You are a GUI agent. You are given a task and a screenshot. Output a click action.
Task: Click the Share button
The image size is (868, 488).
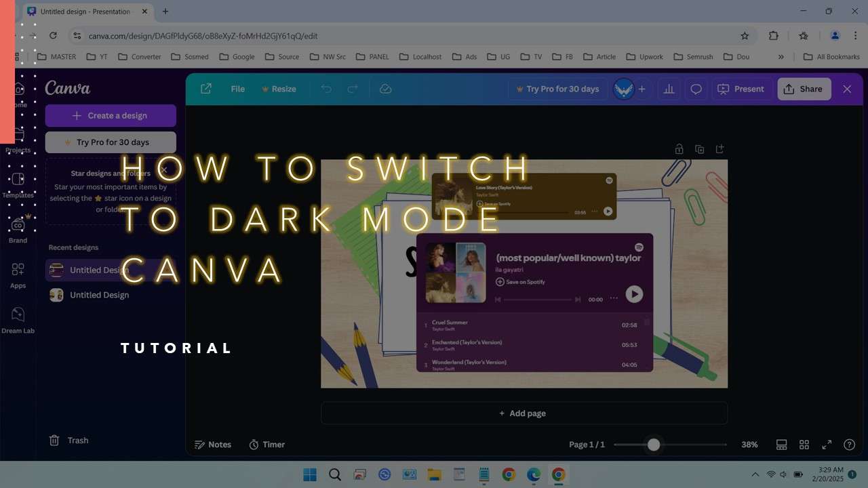804,89
